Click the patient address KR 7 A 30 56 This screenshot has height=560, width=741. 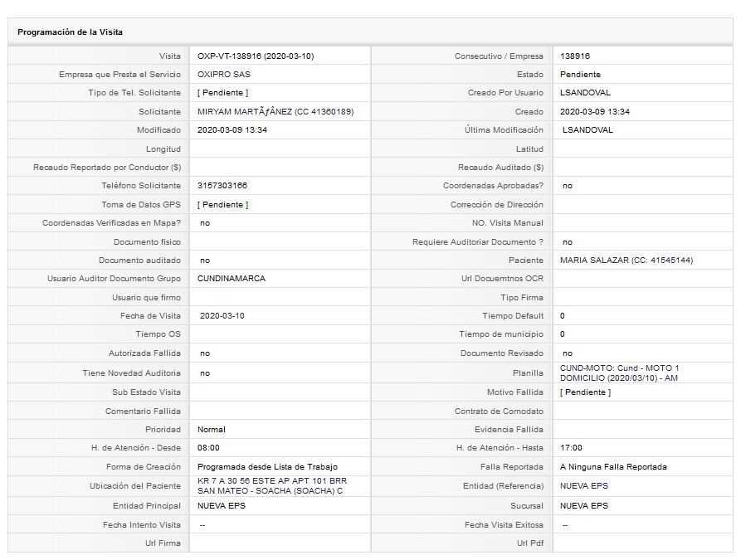click(x=272, y=486)
